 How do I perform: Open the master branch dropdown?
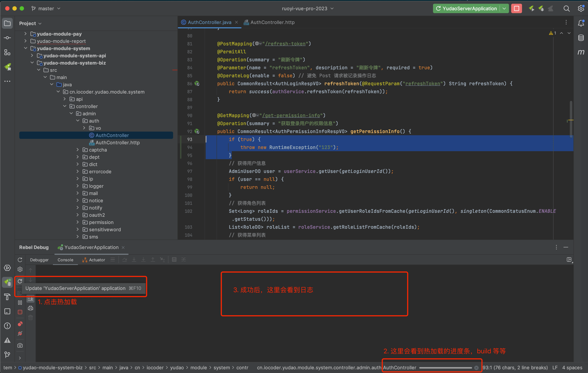point(46,8)
